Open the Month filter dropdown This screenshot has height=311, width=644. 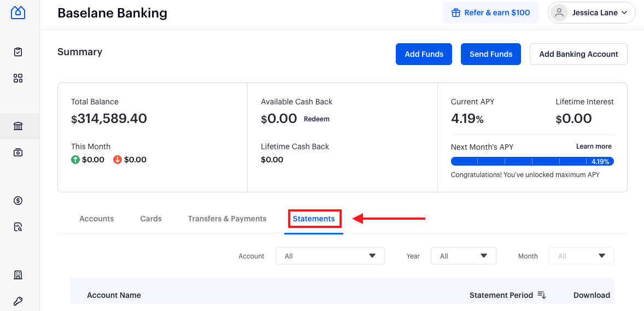point(582,256)
